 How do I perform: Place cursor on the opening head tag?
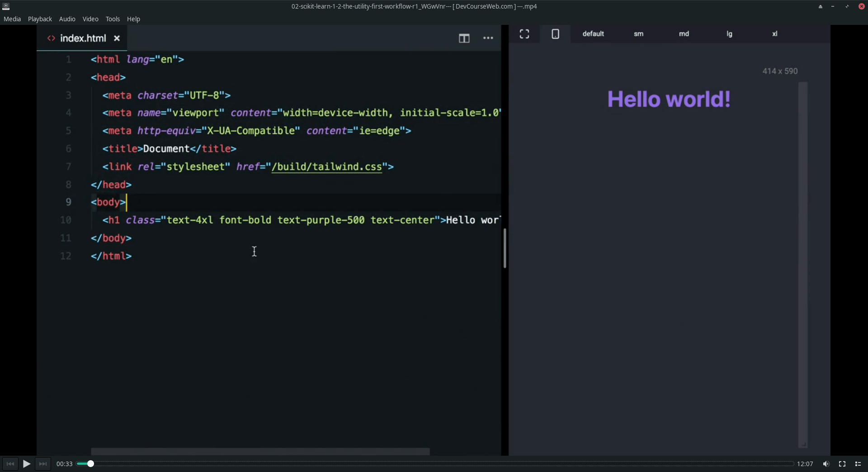tap(108, 77)
